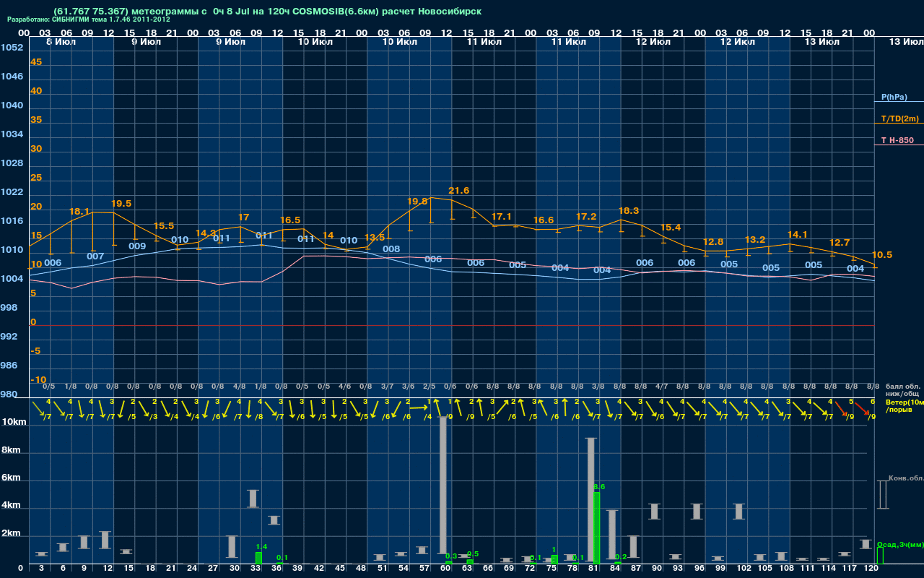Click the tall gray cloud bar above hour 60
This screenshot has width=924, height=578.
click(443, 485)
